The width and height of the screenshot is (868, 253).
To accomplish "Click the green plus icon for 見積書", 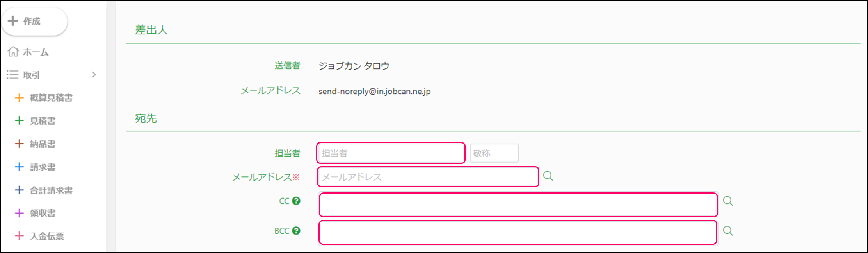I will pyautogui.click(x=19, y=121).
